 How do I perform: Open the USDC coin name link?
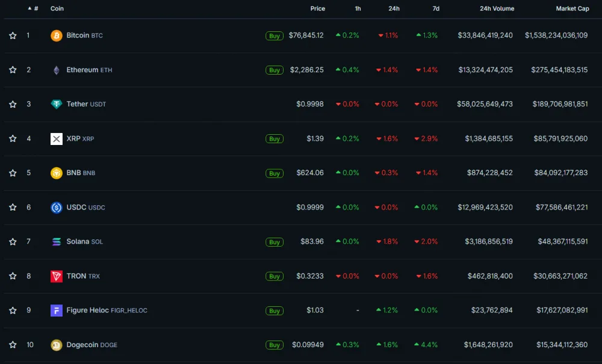[x=85, y=207]
